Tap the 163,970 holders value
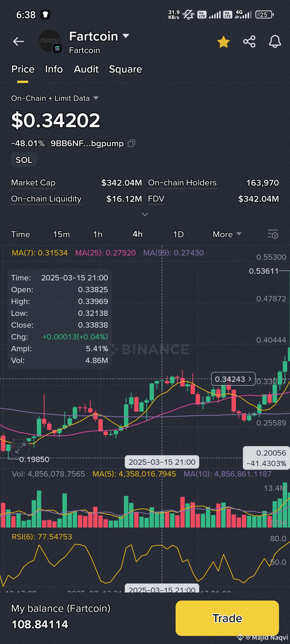Viewport: 290px width, 644px height. pos(263,183)
